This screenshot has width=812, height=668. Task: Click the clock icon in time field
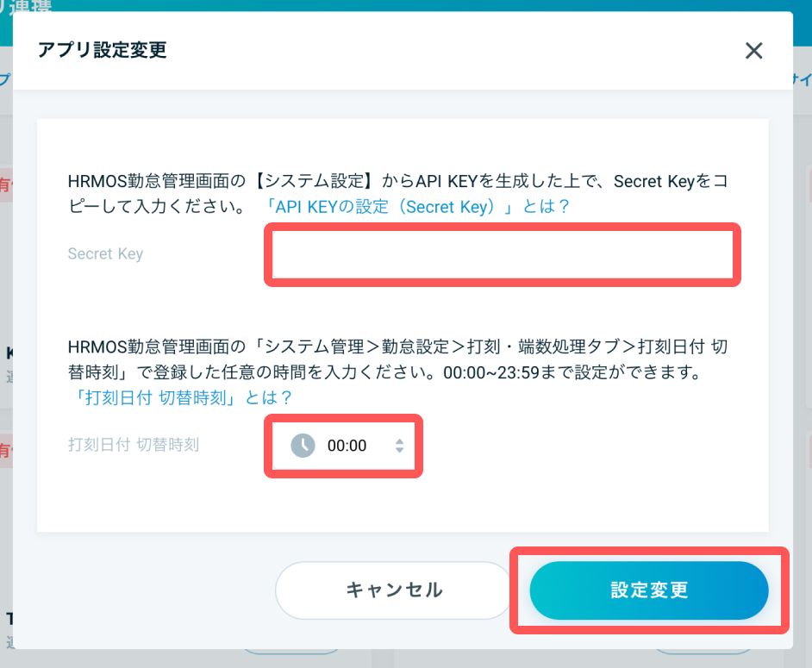pos(303,446)
